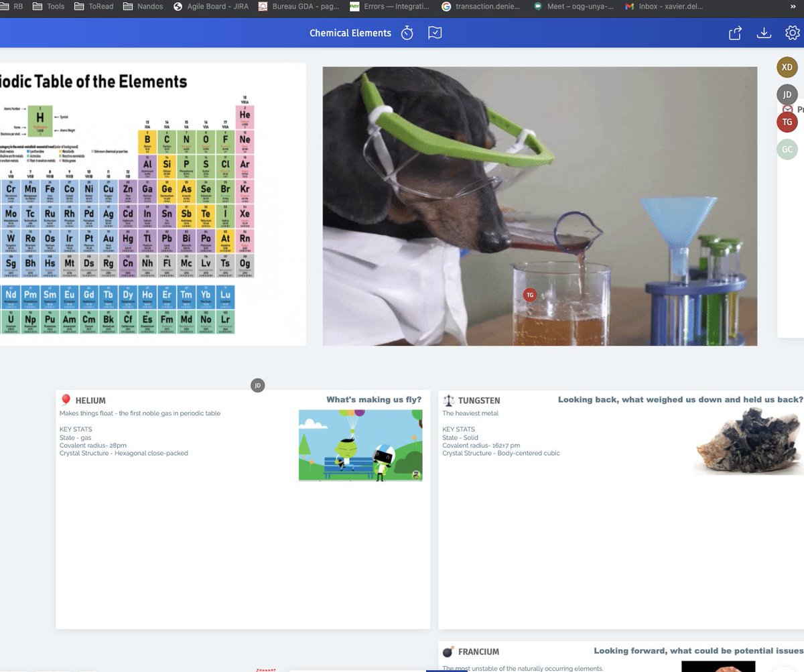
Task: Click the small JD cursor marker above the Helium card
Action: [x=257, y=385]
